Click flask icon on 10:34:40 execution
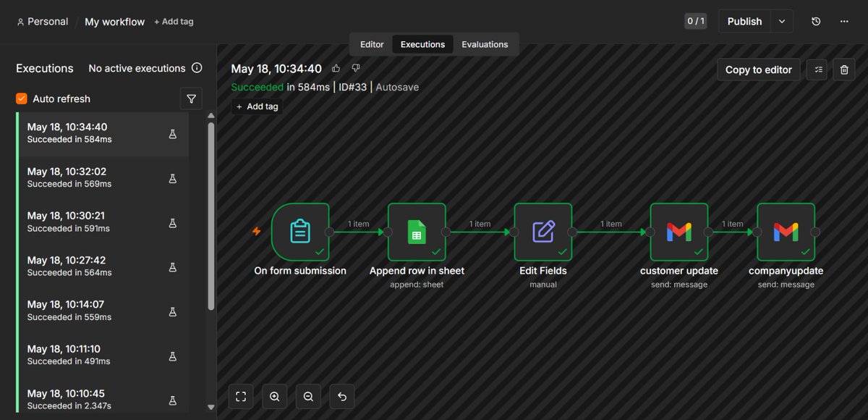 [x=173, y=134]
